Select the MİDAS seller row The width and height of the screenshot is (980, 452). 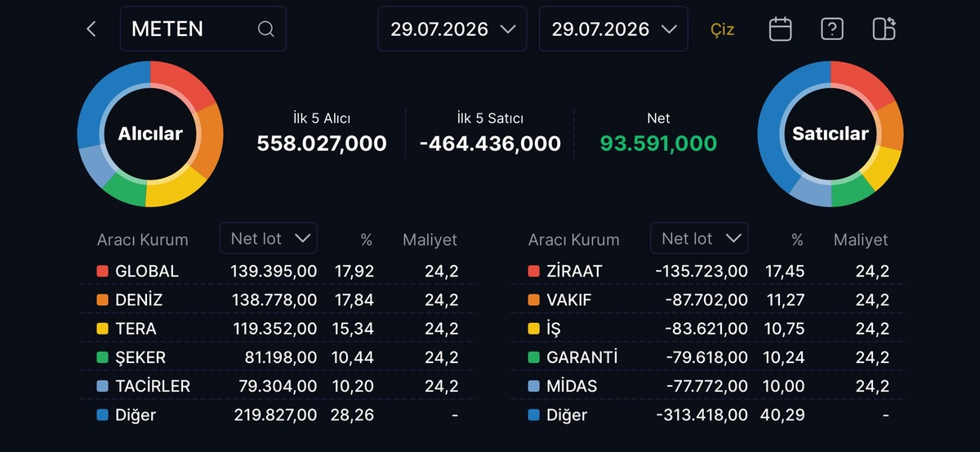pyautogui.click(x=709, y=386)
